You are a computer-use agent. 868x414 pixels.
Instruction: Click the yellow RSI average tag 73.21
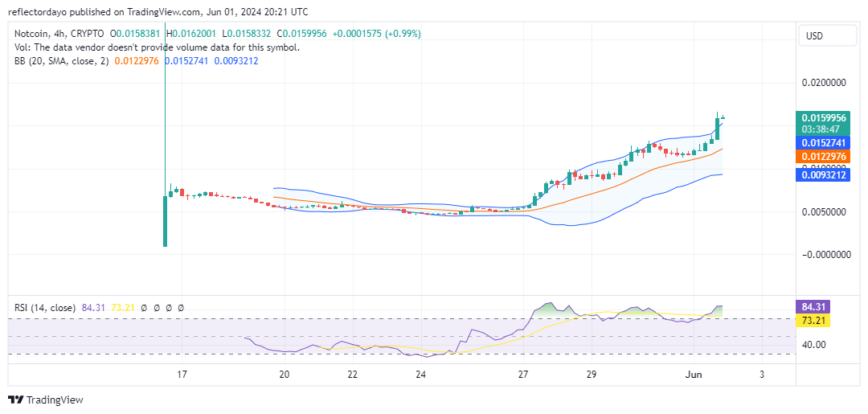click(813, 320)
